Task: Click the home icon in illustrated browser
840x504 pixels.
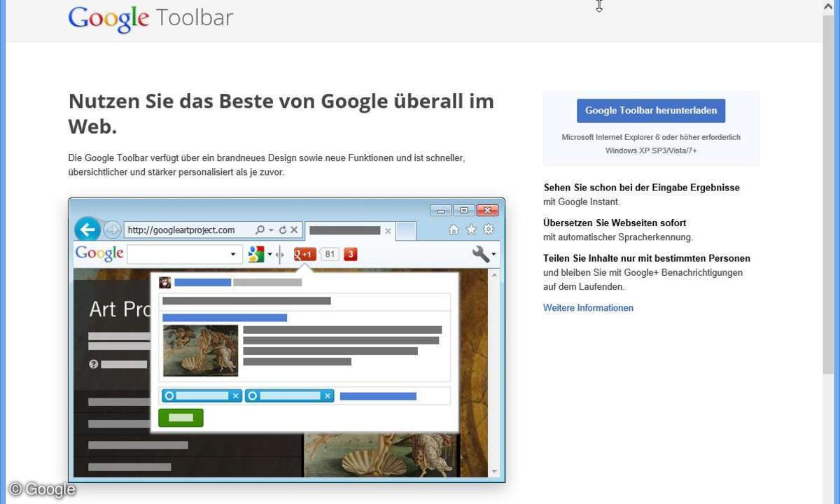Action: [x=454, y=230]
